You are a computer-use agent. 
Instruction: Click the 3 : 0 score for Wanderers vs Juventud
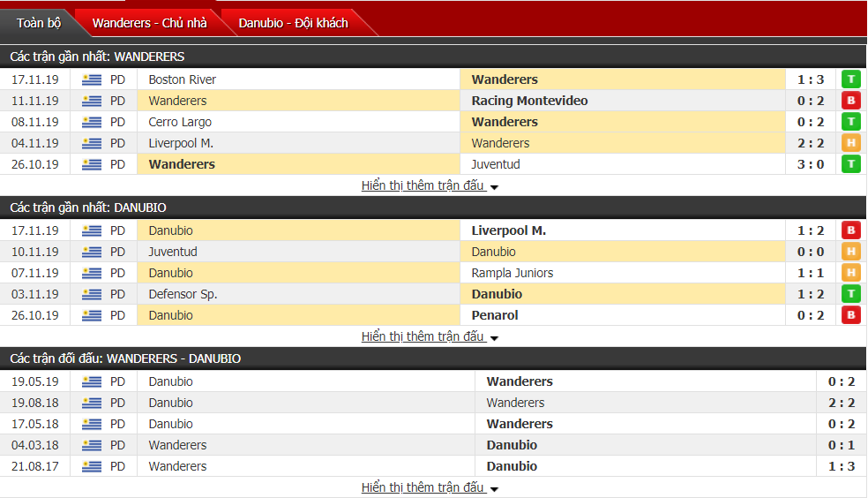coord(811,164)
